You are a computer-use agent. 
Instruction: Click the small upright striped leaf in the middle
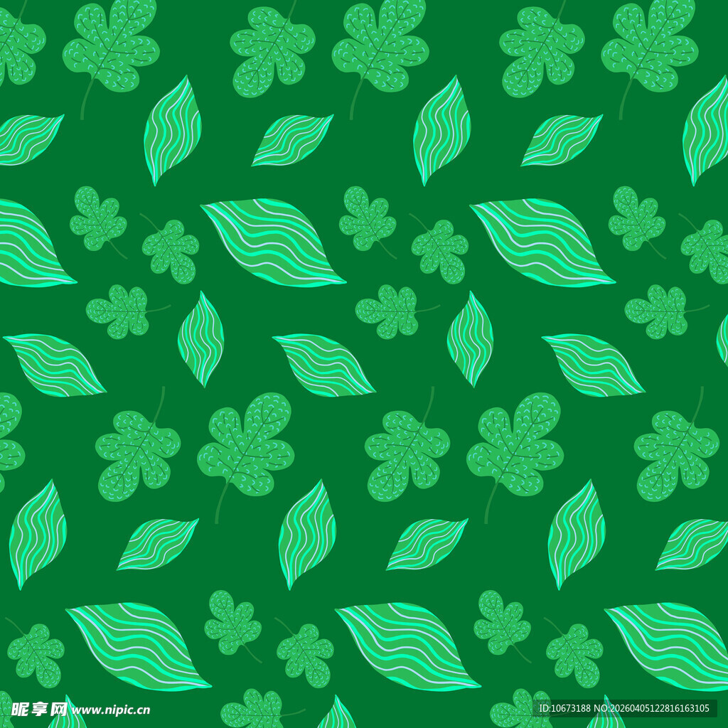click(470, 339)
